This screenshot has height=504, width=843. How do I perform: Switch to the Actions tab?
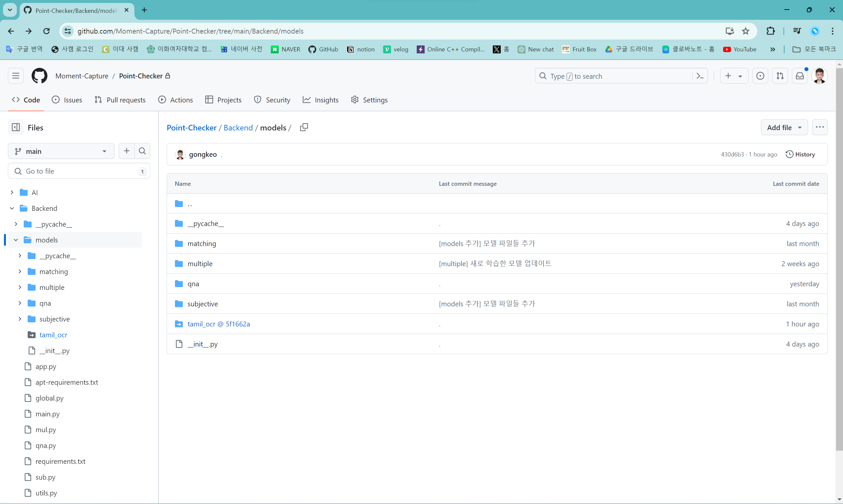[x=176, y=100]
